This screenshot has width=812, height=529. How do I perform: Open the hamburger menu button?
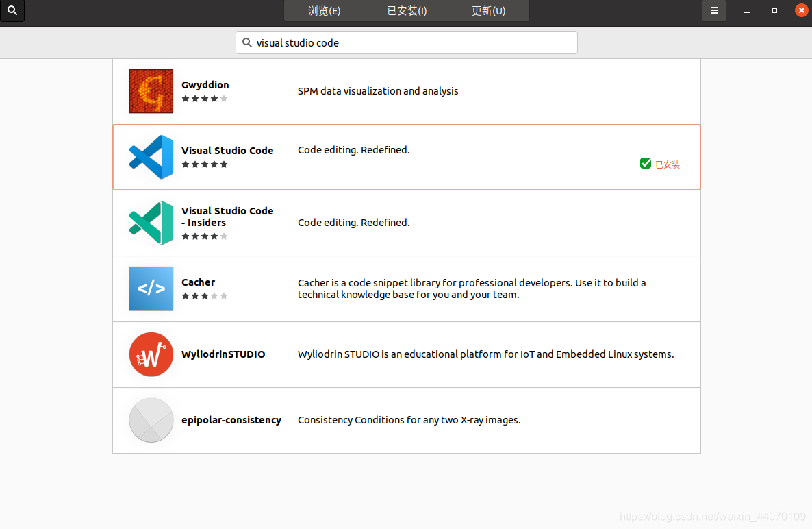pos(713,10)
